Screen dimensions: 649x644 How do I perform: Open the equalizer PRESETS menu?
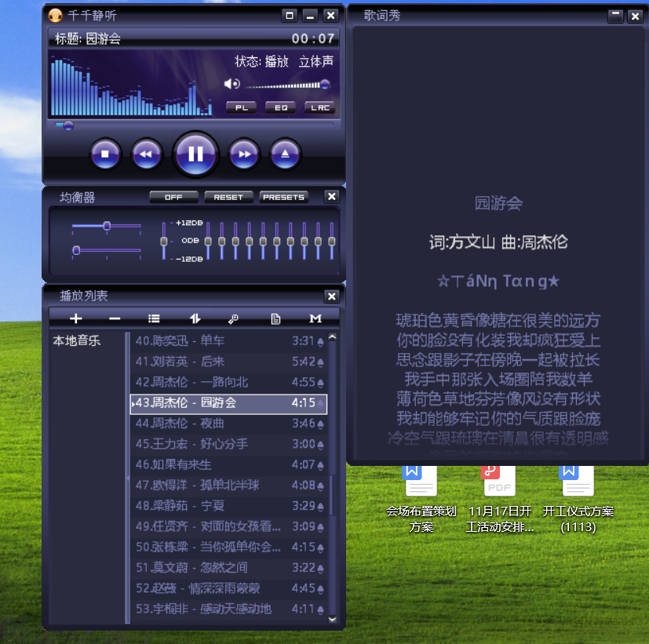pyautogui.click(x=283, y=198)
